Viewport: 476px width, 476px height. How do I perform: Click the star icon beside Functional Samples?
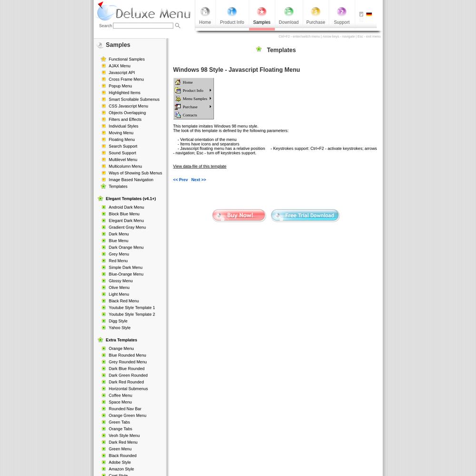click(x=103, y=59)
